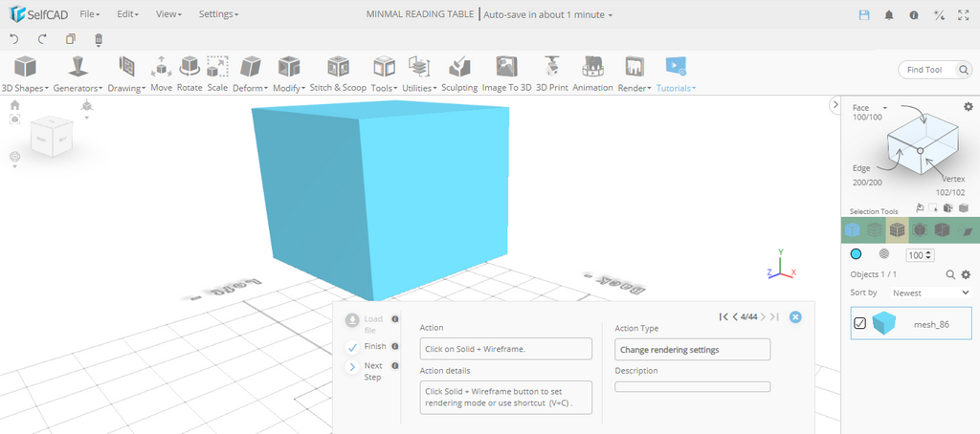Click the Delete trash icon
980x434 pixels.
pyautogui.click(x=99, y=39)
